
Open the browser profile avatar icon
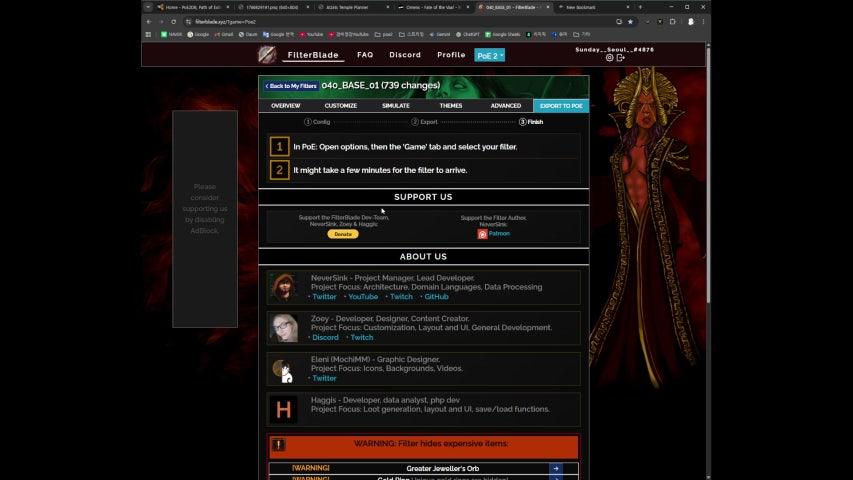point(691,22)
